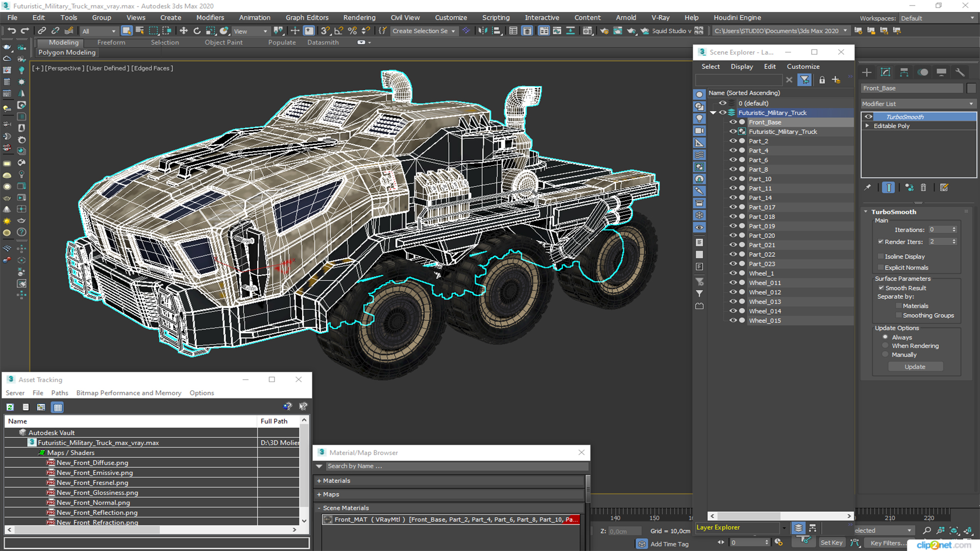Click the Set Key button
Image resolution: width=980 pixels, height=551 pixels.
click(x=831, y=543)
